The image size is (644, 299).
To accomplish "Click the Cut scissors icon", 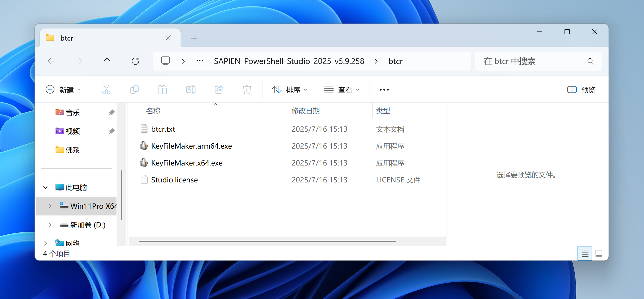I will (x=106, y=90).
